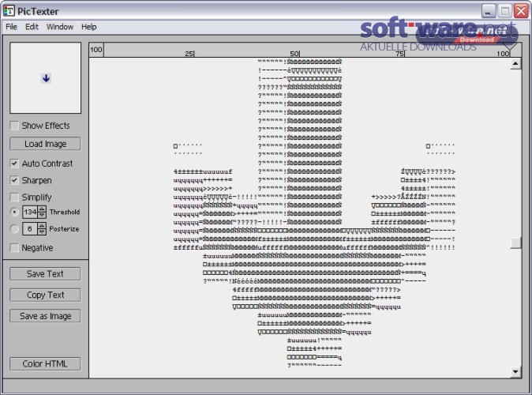Enable the Simplify checkbox
This screenshot has width=532, height=395.
[14, 197]
